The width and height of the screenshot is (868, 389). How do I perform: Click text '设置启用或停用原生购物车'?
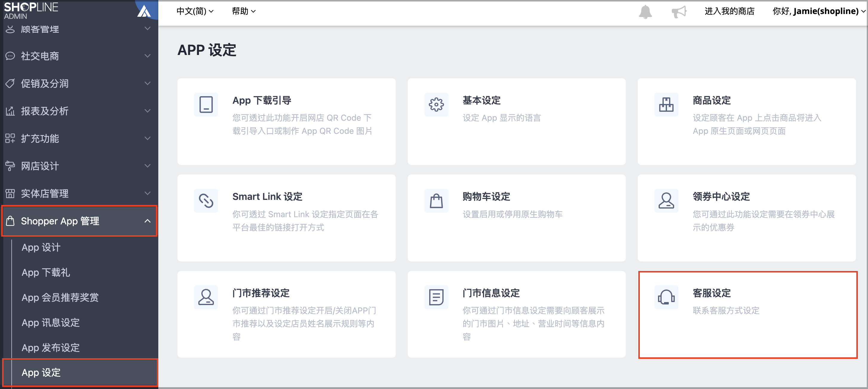pyautogui.click(x=512, y=214)
